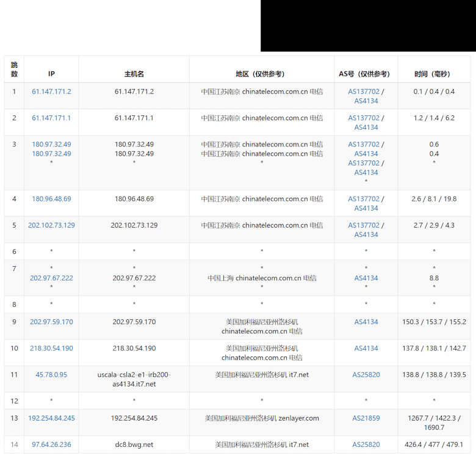Open AS4134 link in hop 9 row
Image resolution: width=476 pixels, height=459 pixels.
point(366,322)
